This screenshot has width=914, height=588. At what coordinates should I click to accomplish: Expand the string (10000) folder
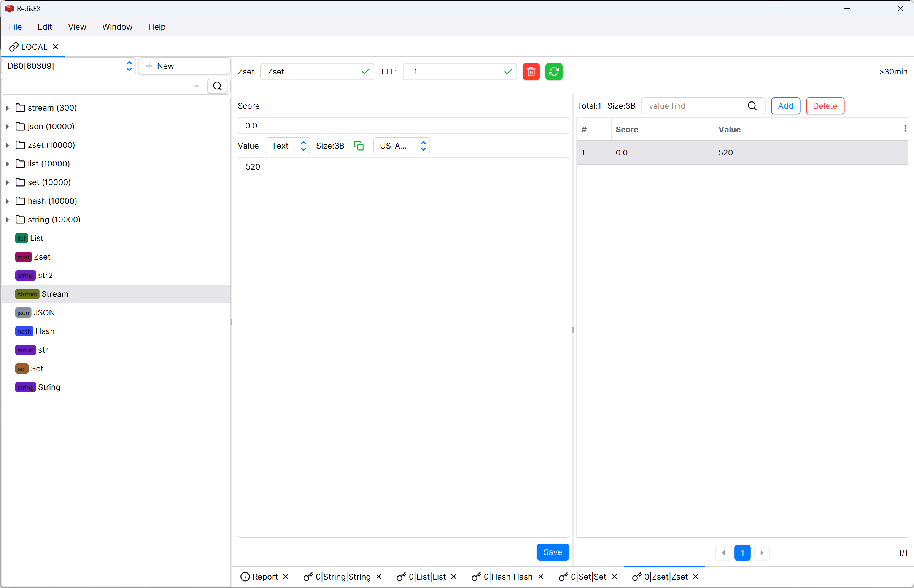[x=7, y=220]
